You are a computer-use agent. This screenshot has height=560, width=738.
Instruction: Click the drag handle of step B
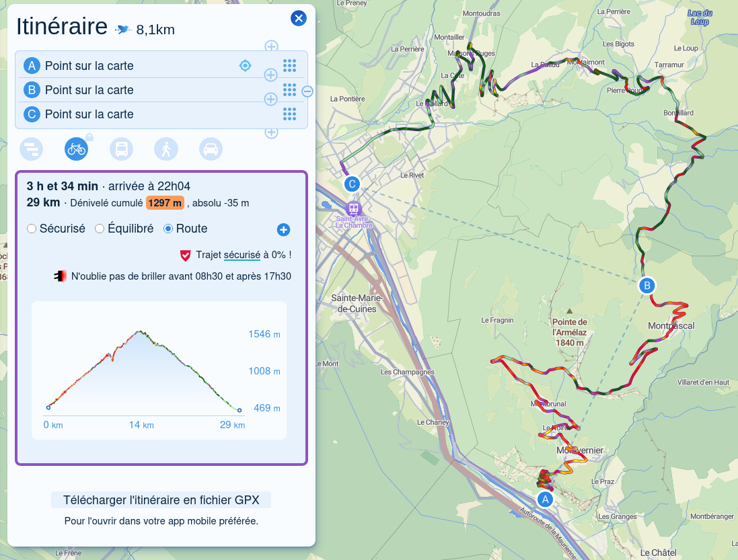tap(289, 89)
